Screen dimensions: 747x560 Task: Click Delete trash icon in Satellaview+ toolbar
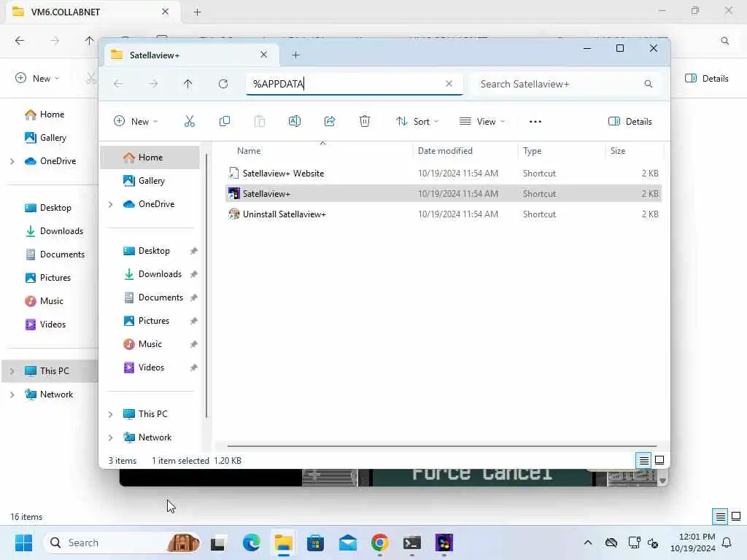(x=365, y=122)
